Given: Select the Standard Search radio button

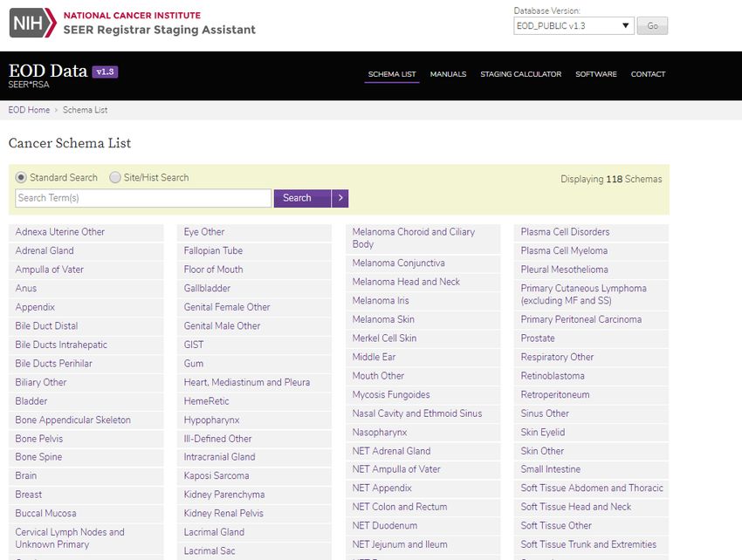Looking at the screenshot, I should 21,178.
